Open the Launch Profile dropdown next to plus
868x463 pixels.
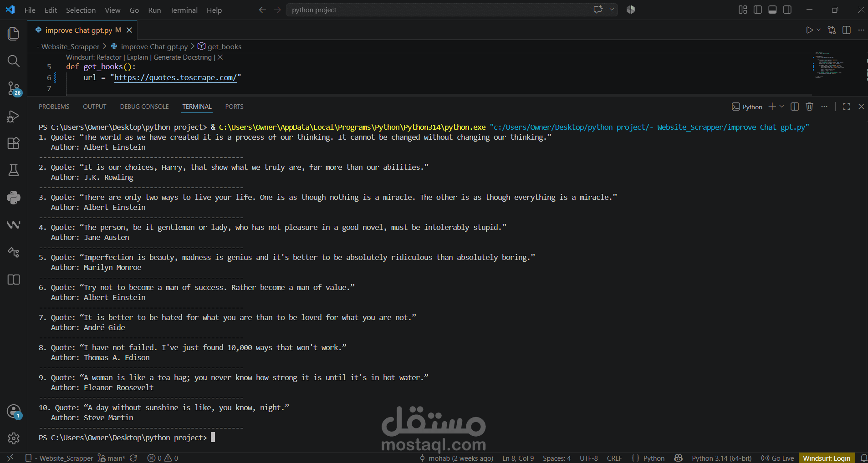(x=782, y=107)
